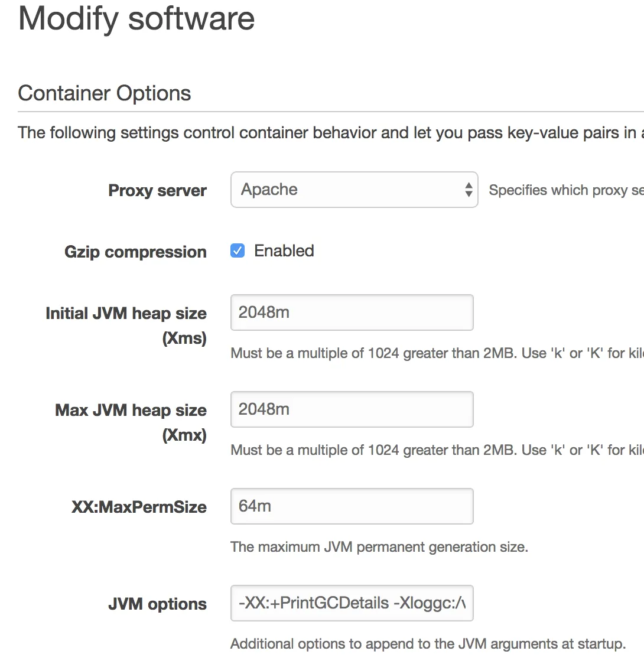The height and width of the screenshot is (664, 644).
Task: Click the Additional options to append hint text
Action: click(x=428, y=644)
